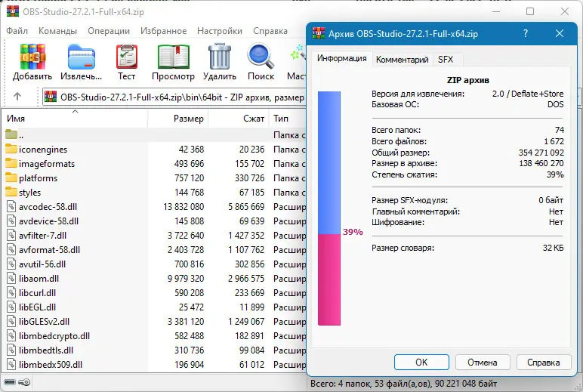Sort by the Сжат column header

tap(239, 119)
